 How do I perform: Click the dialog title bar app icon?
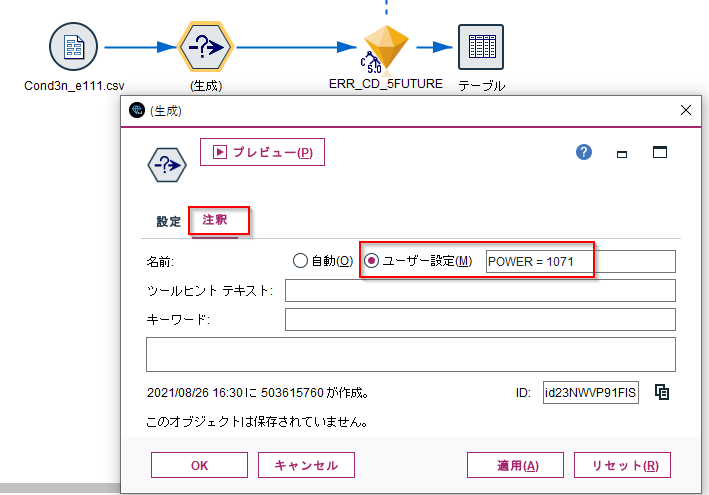tap(137, 110)
